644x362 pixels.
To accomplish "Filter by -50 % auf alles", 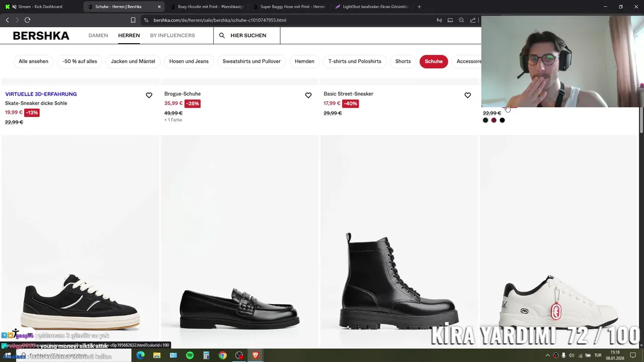I will [79, 61].
